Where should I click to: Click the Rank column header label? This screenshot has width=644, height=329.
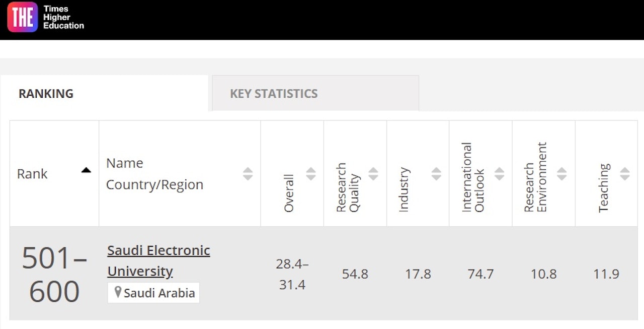tap(32, 174)
